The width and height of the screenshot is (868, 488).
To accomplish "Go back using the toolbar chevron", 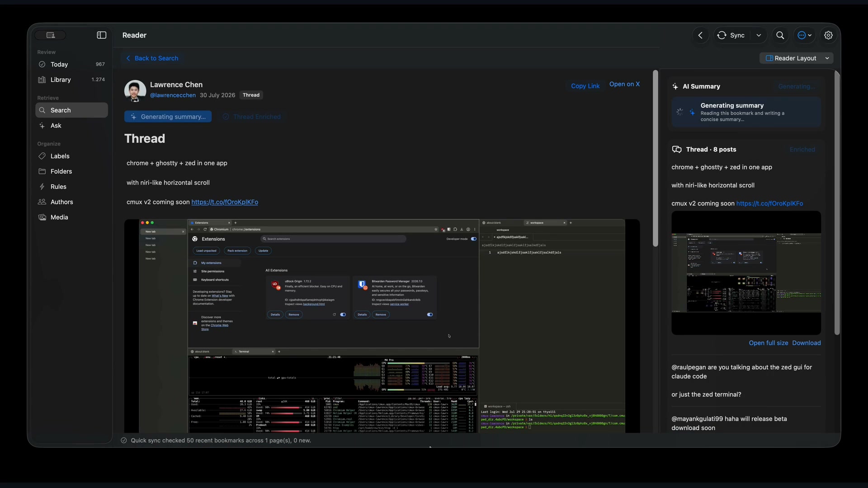I will point(700,35).
